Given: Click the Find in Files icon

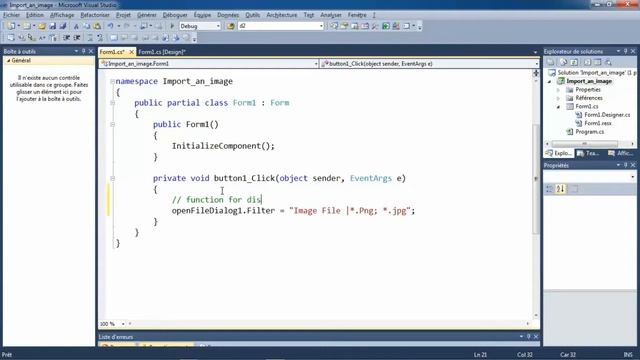Looking at the screenshot, I should [x=231, y=26].
